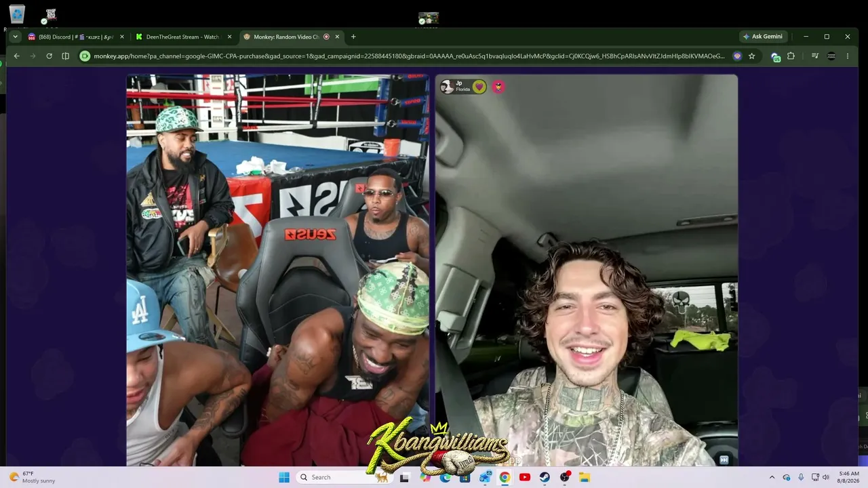Skip to the next video chat match
Viewport: 868px width, 488px height.
click(724, 460)
